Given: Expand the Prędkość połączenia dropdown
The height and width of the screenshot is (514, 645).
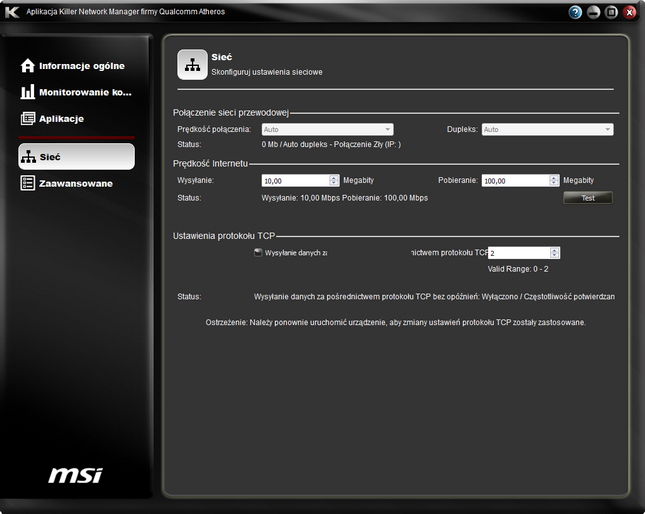Looking at the screenshot, I should pos(327,130).
